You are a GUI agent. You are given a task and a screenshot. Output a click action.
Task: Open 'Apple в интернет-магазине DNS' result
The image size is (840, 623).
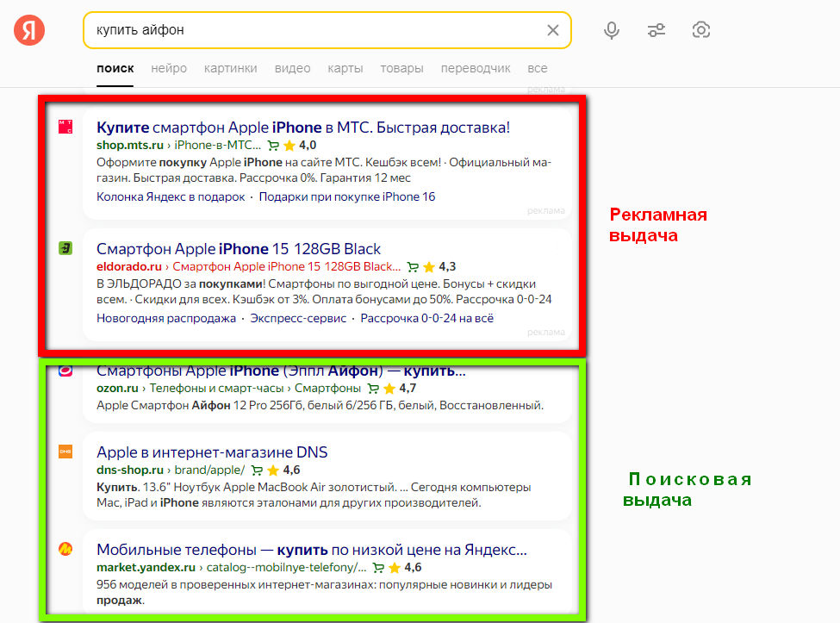coord(212,452)
